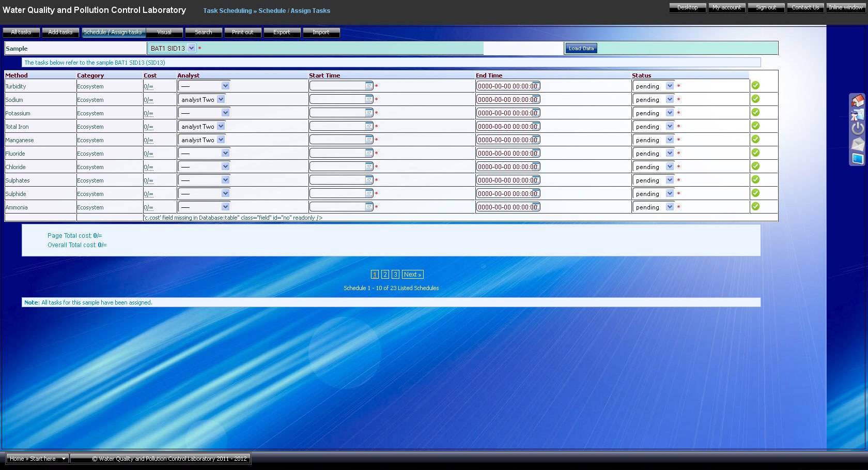Click green save checkmark for Fluoride row
The height and width of the screenshot is (470, 868).
(x=755, y=153)
